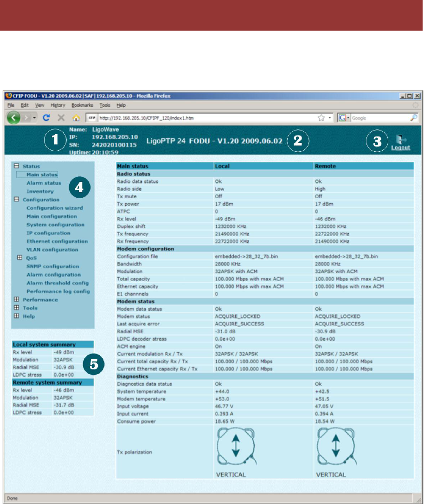
Task: Open the back history dropdown arrow
Action: [34, 118]
